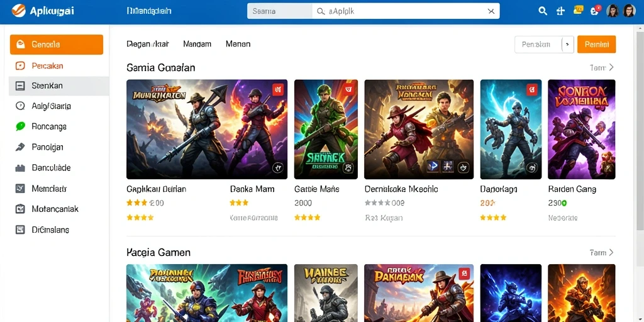Click round corner icon on Gattle Mans card

[x=348, y=167]
